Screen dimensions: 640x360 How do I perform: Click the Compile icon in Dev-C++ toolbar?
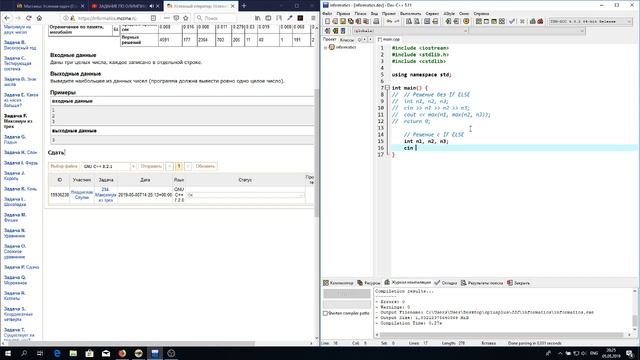pos(479,21)
